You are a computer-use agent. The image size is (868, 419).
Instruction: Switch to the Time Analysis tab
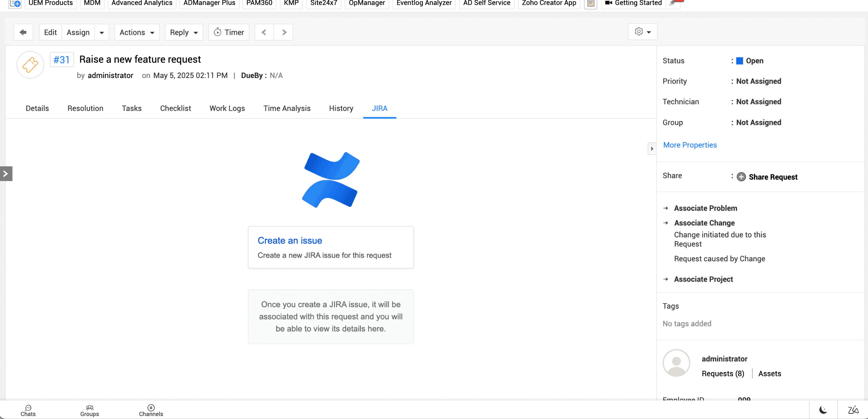pyautogui.click(x=287, y=108)
